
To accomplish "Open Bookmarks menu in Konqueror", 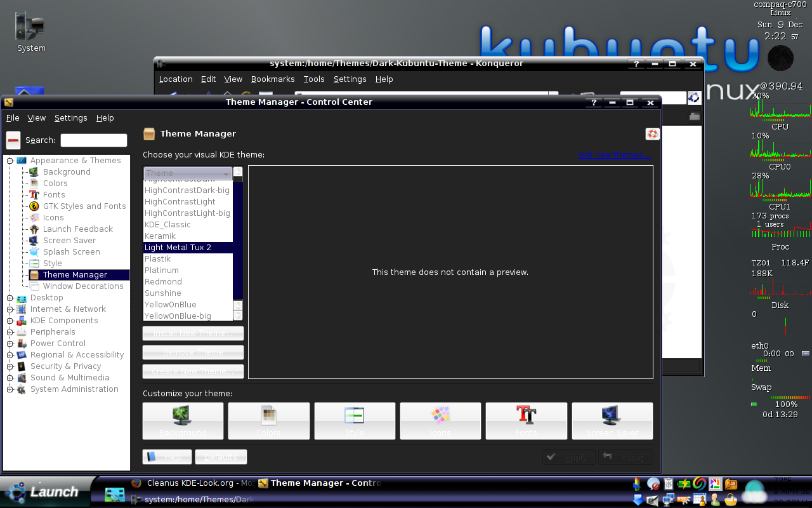I will (x=273, y=79).
